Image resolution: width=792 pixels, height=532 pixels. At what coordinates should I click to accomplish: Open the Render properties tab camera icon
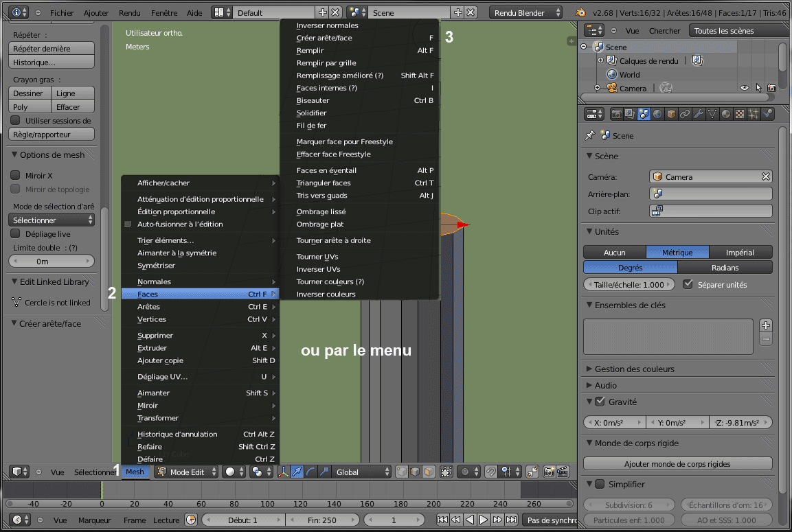click(616, 114)
